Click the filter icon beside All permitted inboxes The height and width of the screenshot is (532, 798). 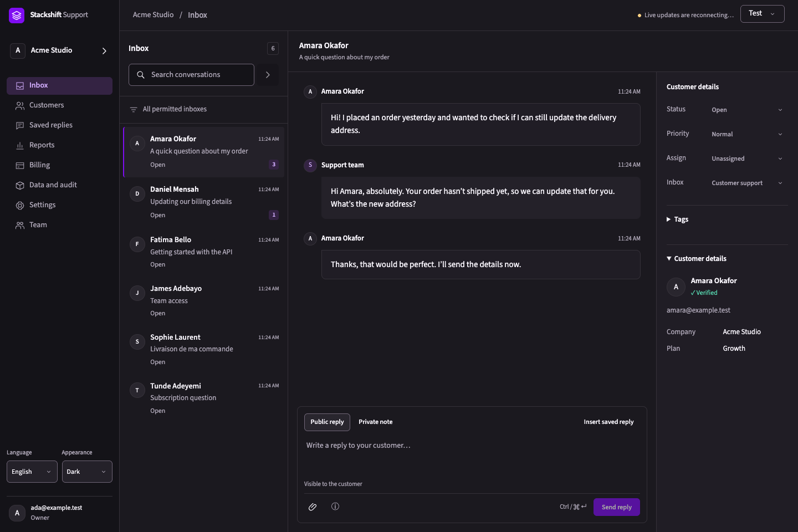[134, 110]
